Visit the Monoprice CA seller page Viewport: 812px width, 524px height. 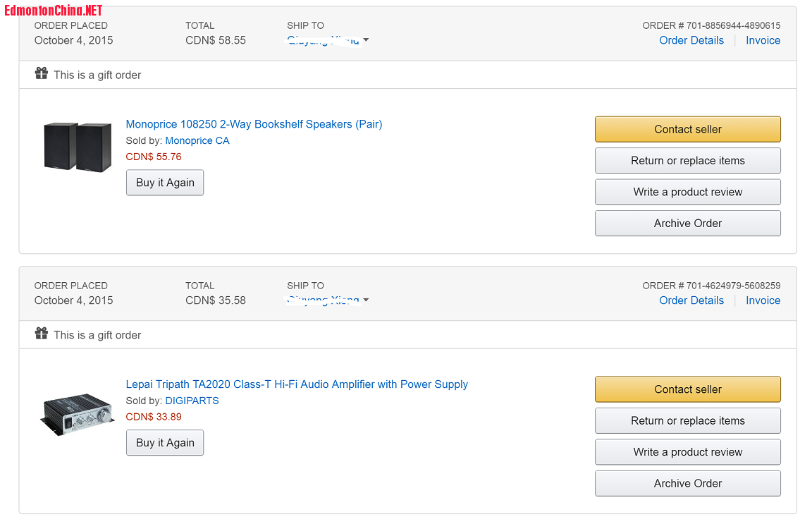click(197, 140)
